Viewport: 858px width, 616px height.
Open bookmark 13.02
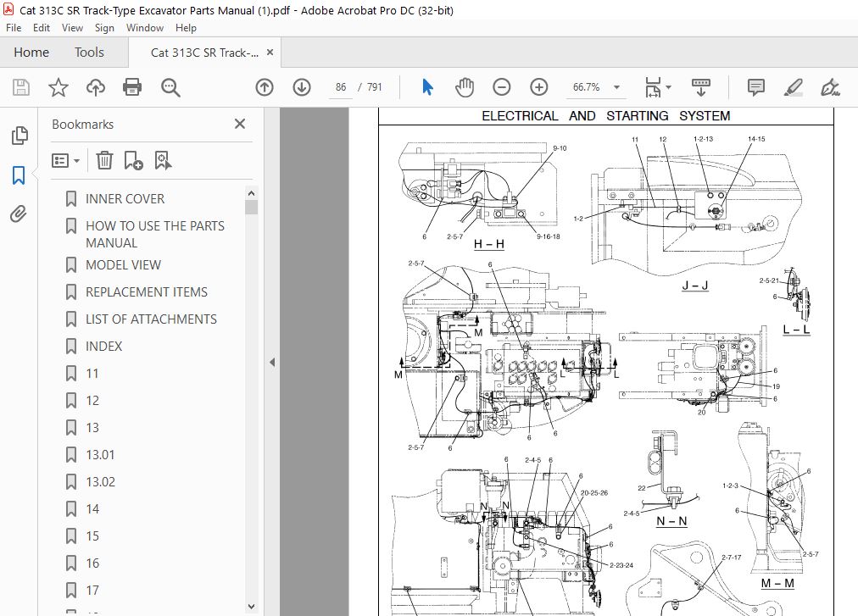tap(101, 482)
